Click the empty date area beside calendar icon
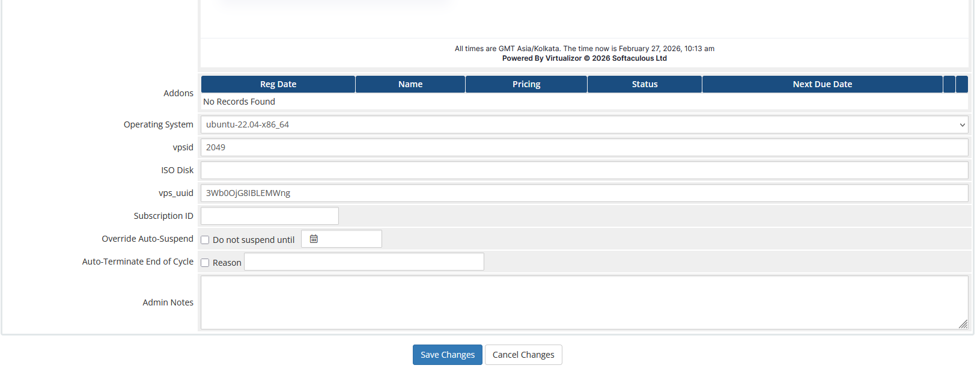 tap(350, 239)
